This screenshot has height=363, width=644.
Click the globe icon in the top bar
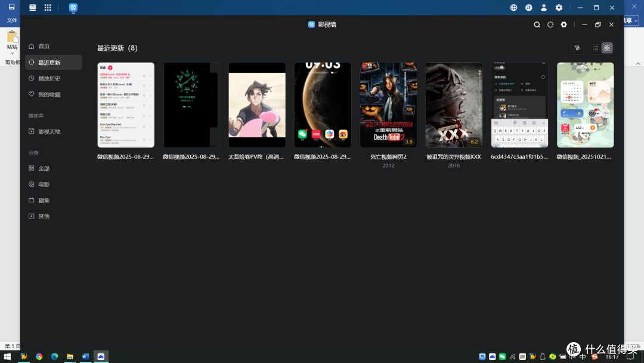pyautogui.click(x=513, y=7)
